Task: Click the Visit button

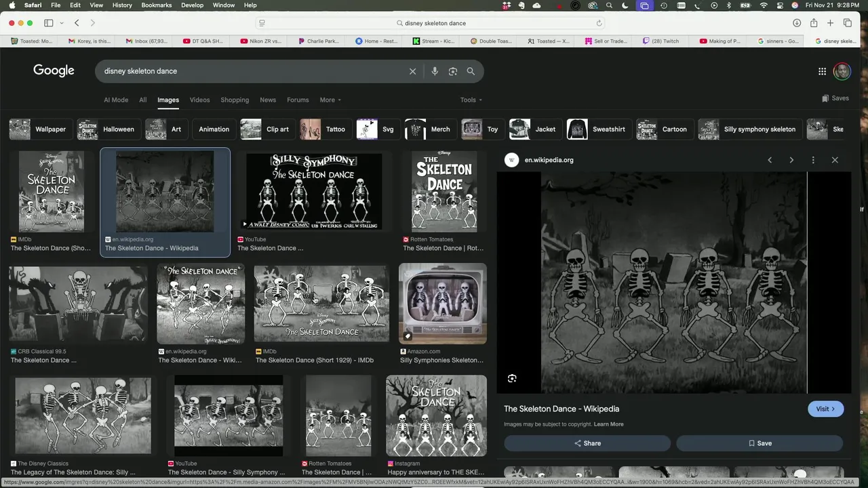Action: pos(825,409)
